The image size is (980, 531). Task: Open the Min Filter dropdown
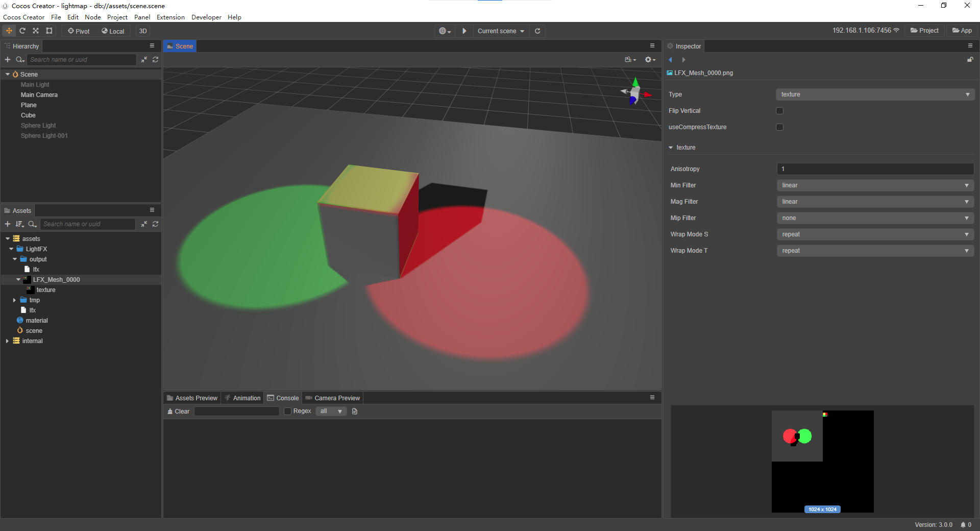875,185
